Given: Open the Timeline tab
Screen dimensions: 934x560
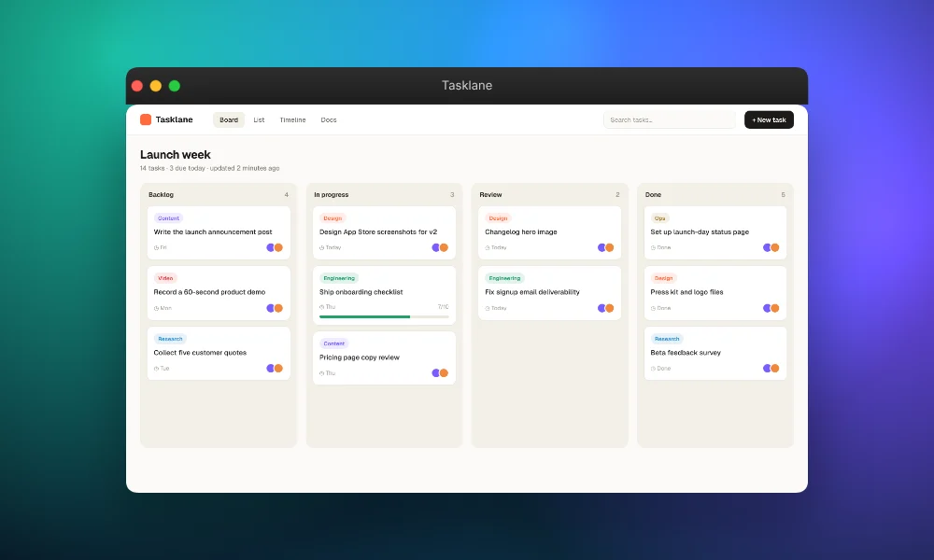Looking at the screenshot, I should pyautogui.click(x=292, y=119).
